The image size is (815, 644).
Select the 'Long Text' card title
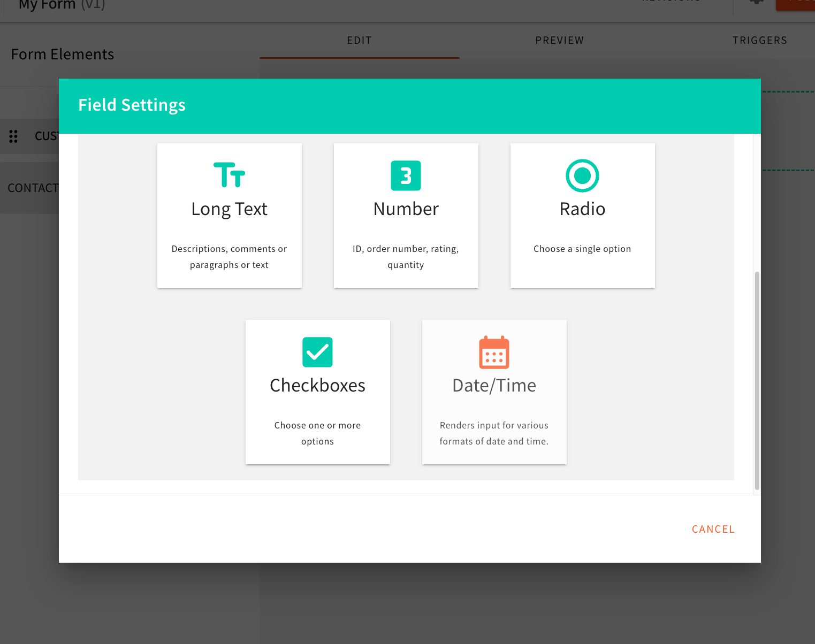click(x=229, y=209)
